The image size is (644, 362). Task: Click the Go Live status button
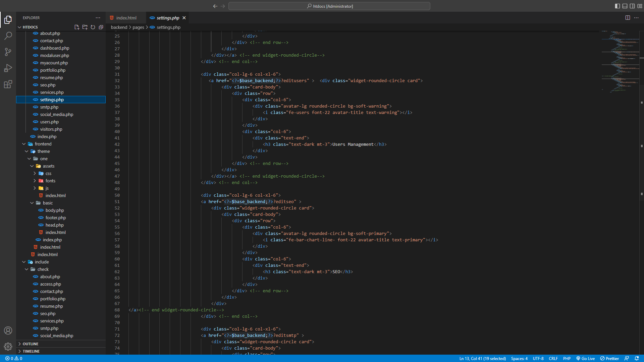585,358
